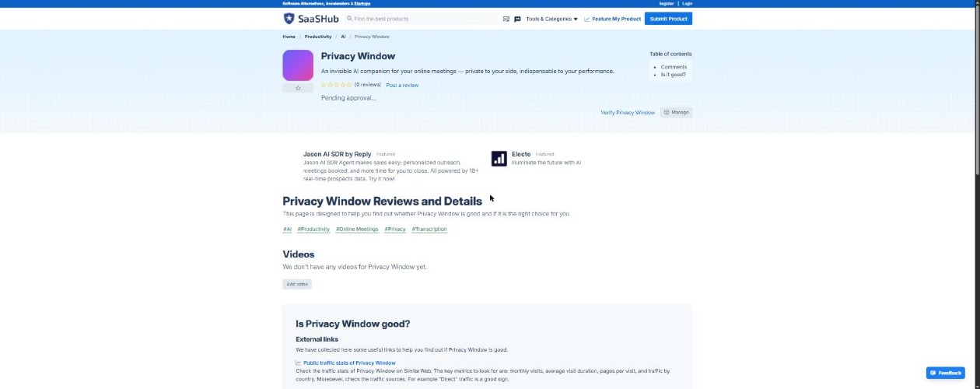
Task: Open the Register link
Action: [x=667, y=3]
